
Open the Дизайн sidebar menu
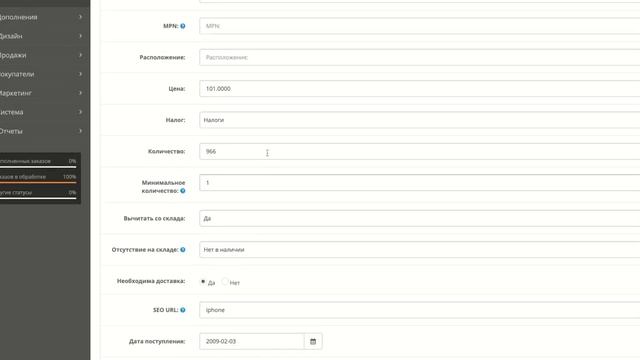45,36
